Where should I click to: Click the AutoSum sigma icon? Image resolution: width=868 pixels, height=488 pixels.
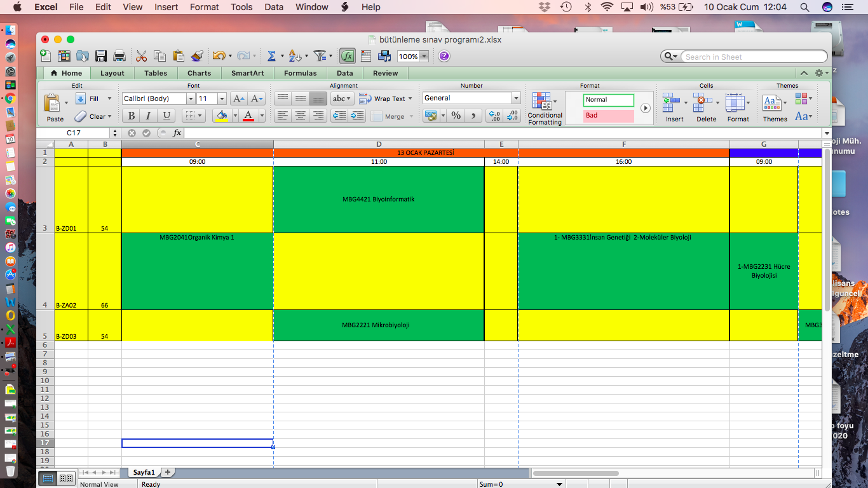click(271, 56)
